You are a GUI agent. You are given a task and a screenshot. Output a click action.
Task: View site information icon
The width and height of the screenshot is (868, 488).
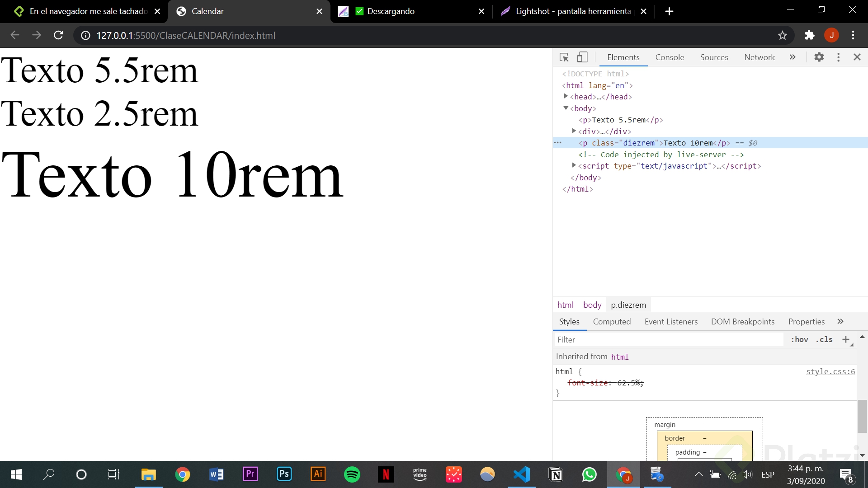click(85, 35)
